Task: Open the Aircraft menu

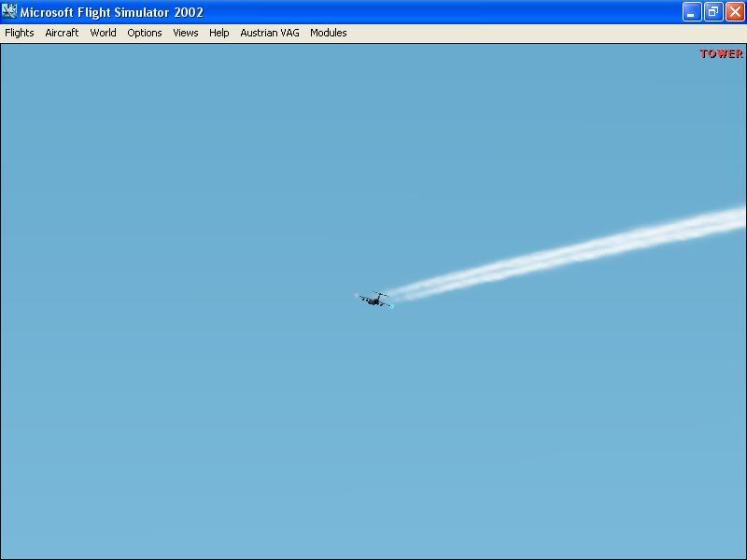Action: point(62,33)
